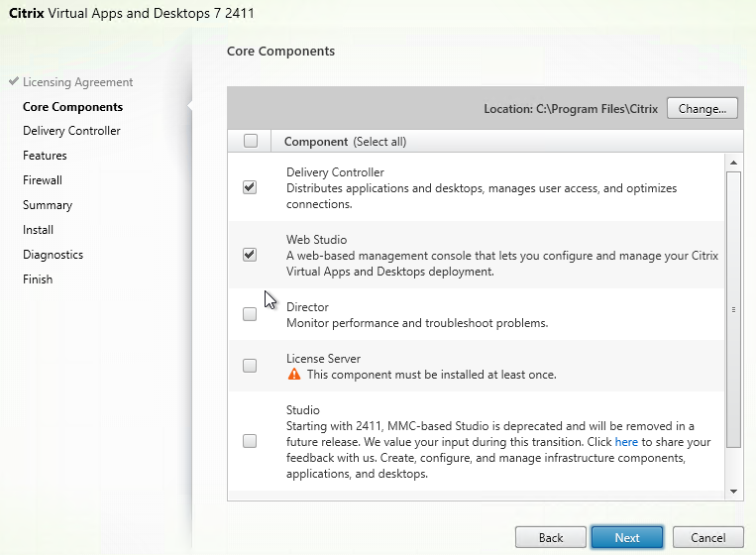Image resolution: width=756 pixels, height=555 pixels.
Task: Select Features step in sidebar
Action: point(45,156)
